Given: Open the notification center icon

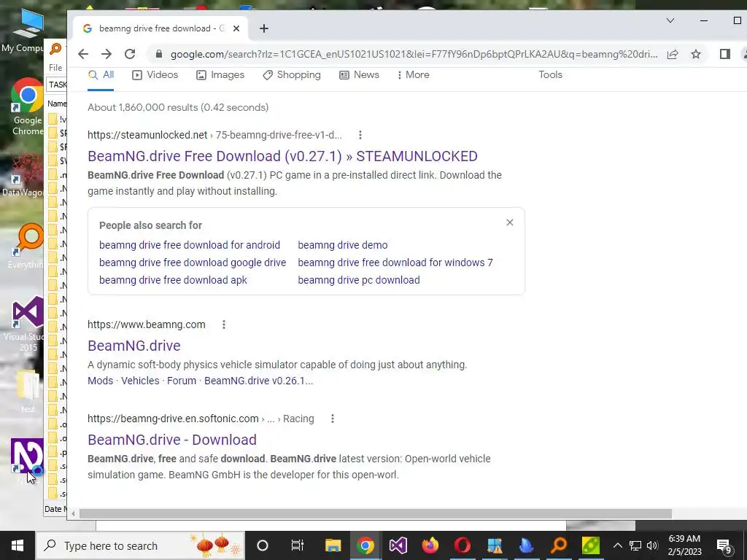Looking at the screenshot, I should [724, 547].
